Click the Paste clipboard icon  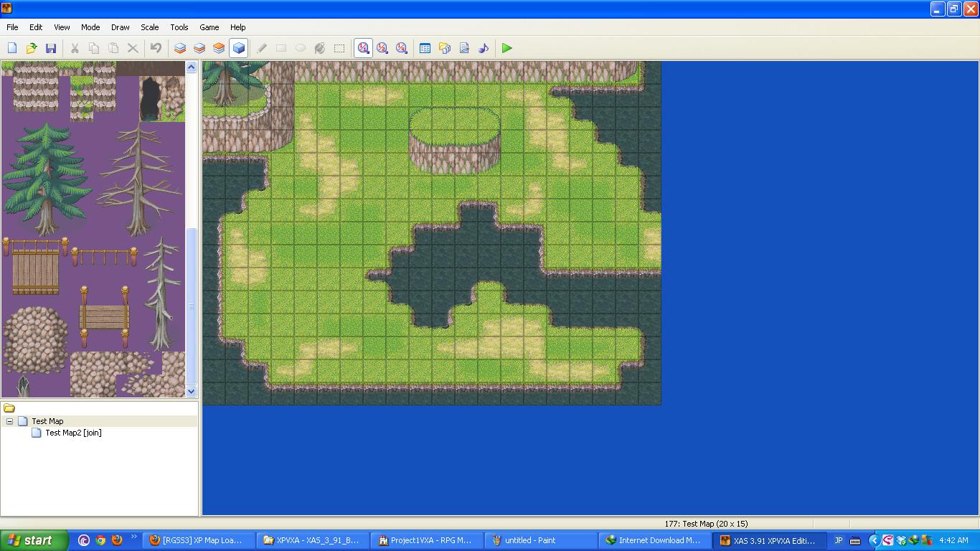point(113,48)
